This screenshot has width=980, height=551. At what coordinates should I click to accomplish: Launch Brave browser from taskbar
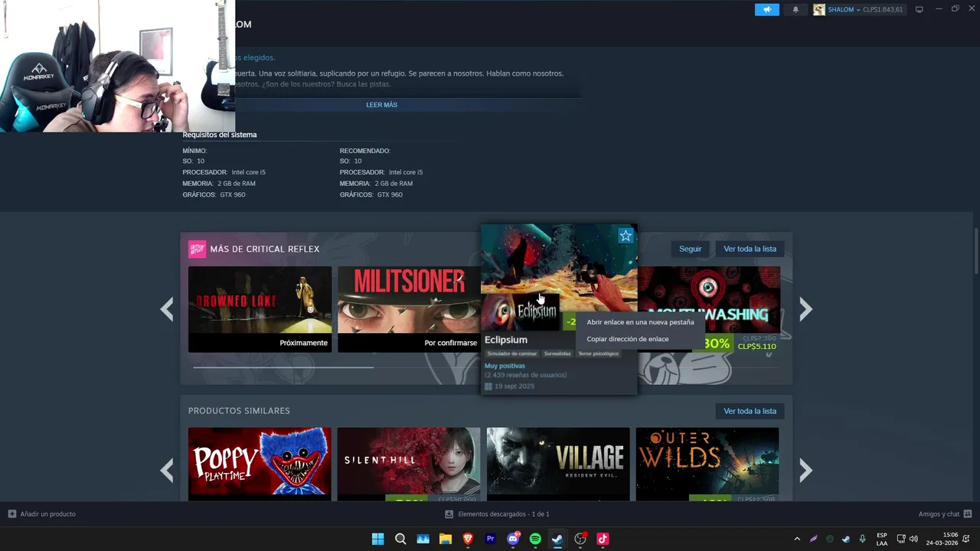(x=468, y=539)
